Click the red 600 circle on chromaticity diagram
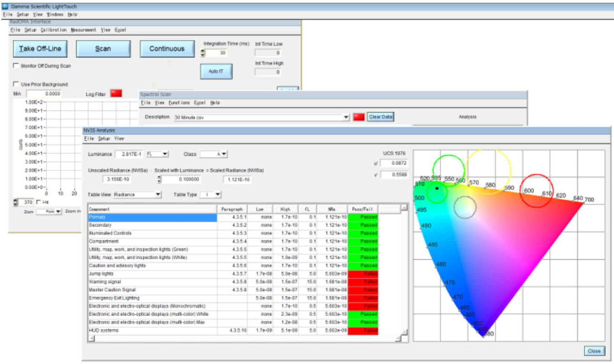The width and height of the screenshot is (614, 364). 537,190
